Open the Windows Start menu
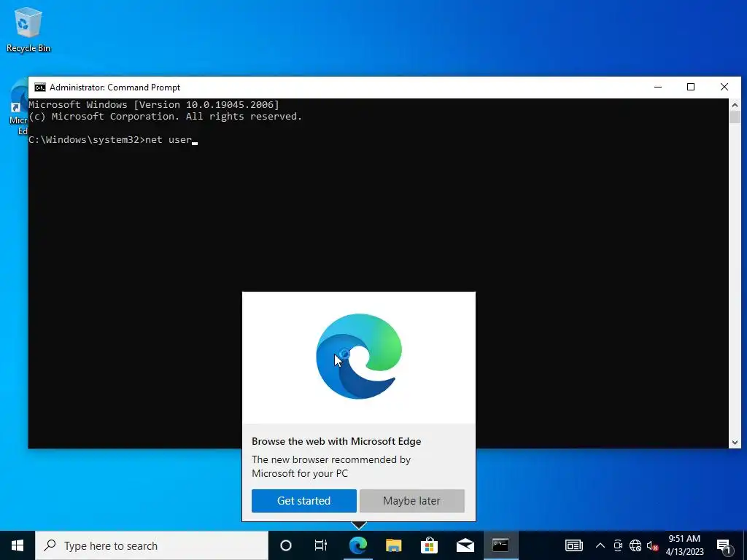747x560 pixels. click(x=18, y=545)
